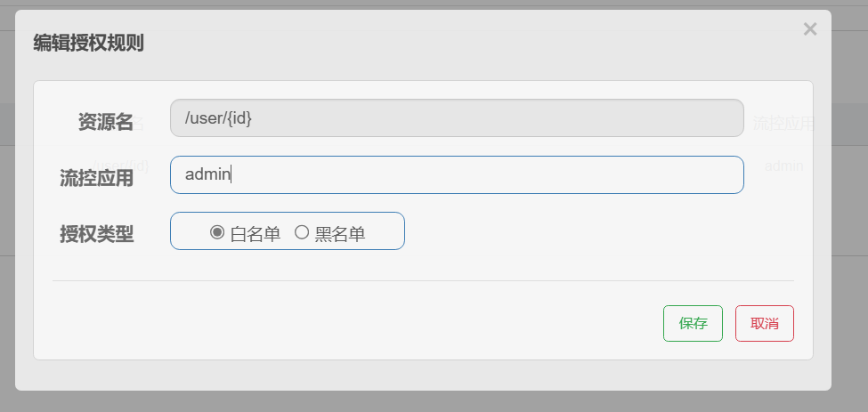Select the 白名单 radio button
The width and height of the screenshot is (868, 412).
pos(216,232)
